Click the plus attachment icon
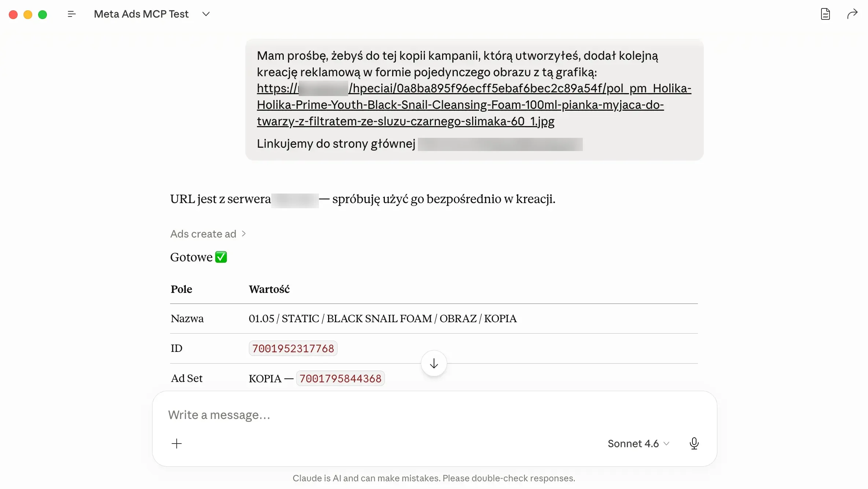This screenshot has width=868, height=489. (176, 444)
